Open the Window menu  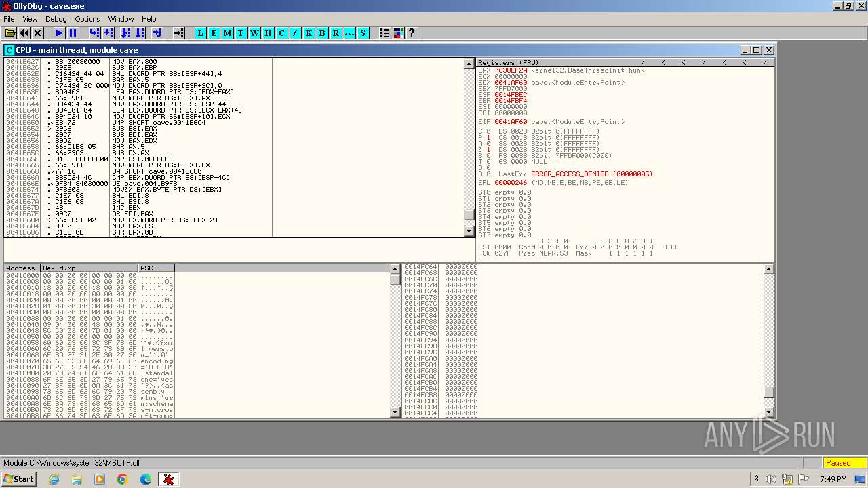121,19
